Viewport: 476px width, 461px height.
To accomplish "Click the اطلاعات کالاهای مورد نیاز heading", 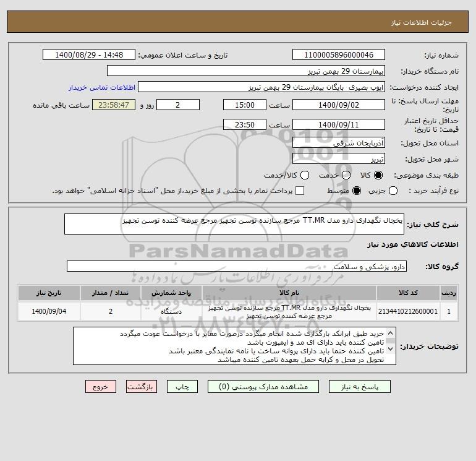I will 413,244.
